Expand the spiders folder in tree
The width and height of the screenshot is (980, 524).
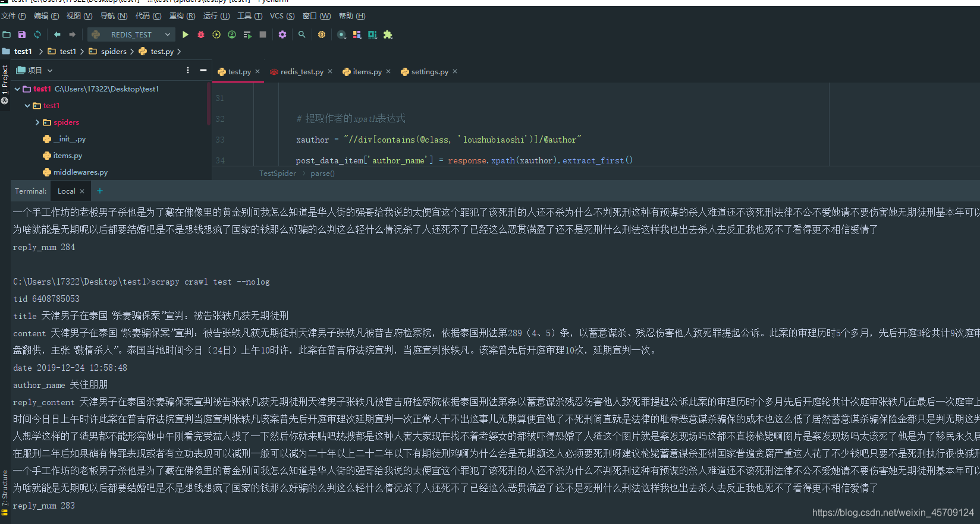pyautogui.click(x=37, y=122)
